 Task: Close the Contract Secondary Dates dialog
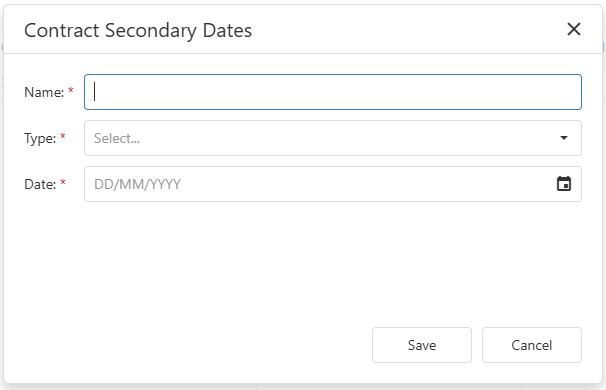click(x=574, y=29)
